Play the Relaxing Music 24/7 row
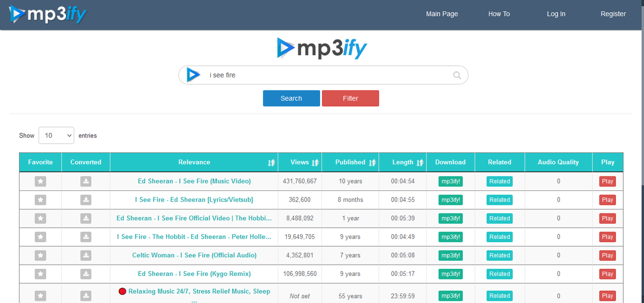Viewport: 644px width, 303px height. 607,296
